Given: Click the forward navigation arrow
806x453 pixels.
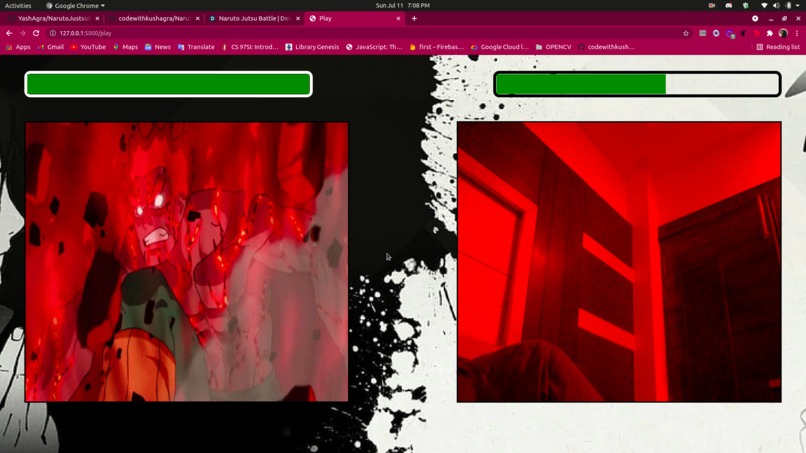Looking at the screenshot, I should click(x=23, y=33).
